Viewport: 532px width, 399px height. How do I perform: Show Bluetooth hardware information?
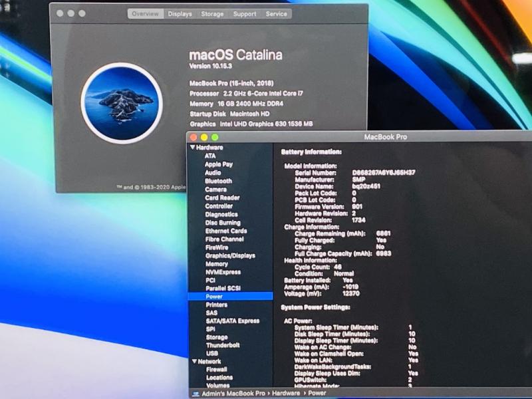pyautogui.click(x=218, y=181)
